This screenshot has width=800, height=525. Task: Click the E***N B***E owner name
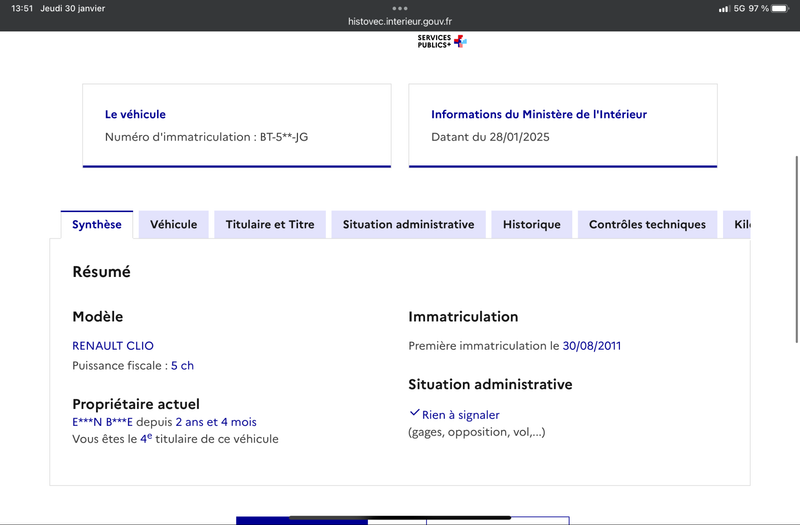coord(103,422)
